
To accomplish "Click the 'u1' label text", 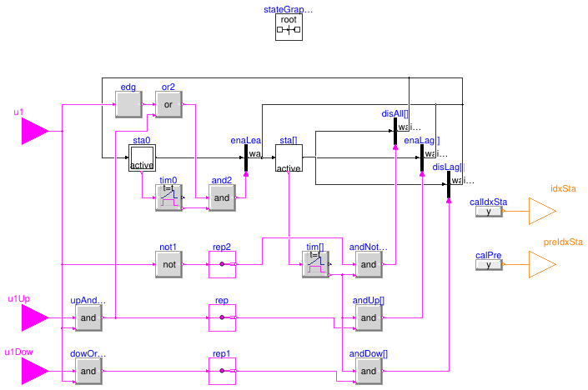I will (18, 112).
